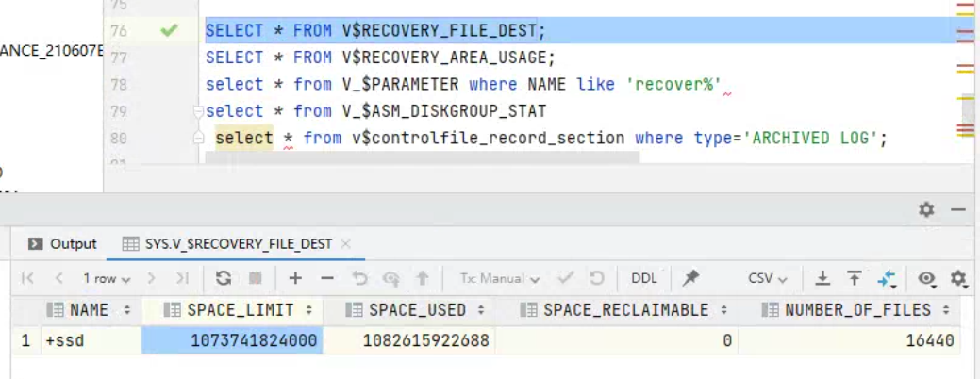980x379 pixels.
Task: Click the V_$ASM_DISKGROUP_STAT query line
Action: pyautogui.click(x=376, y=111)
